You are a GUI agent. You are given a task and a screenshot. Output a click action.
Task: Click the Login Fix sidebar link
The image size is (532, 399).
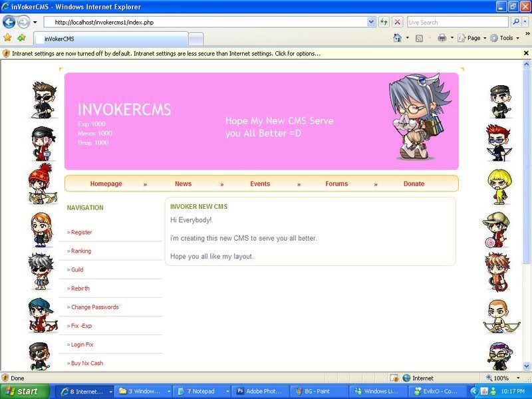point(80,344)
